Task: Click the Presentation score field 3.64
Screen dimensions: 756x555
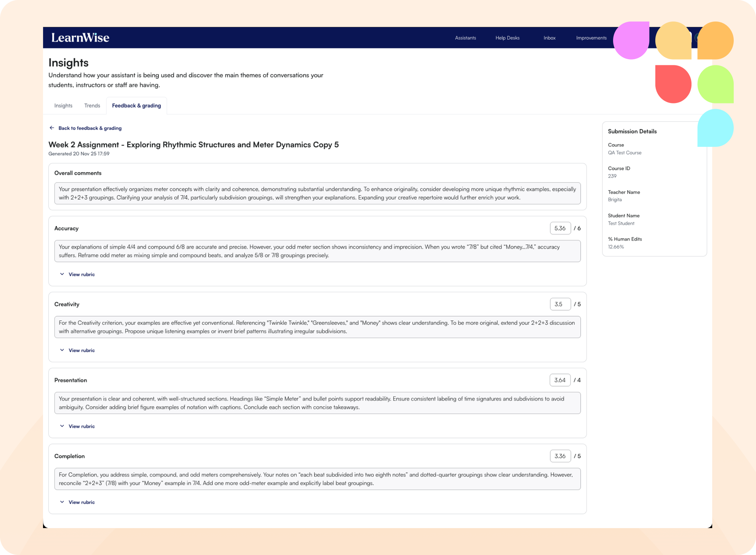Action: pos(560,380)
